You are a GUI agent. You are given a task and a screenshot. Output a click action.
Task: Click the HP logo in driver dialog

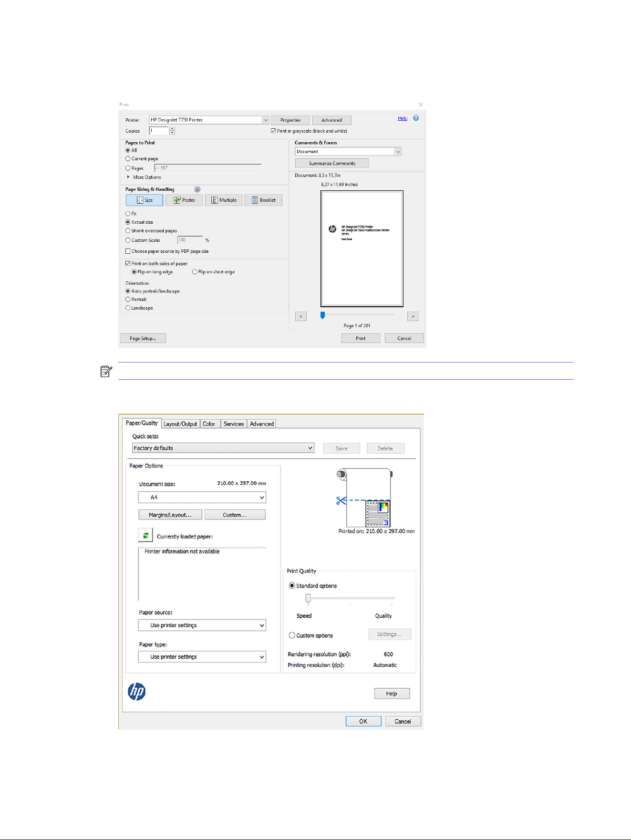coord(137,691)
